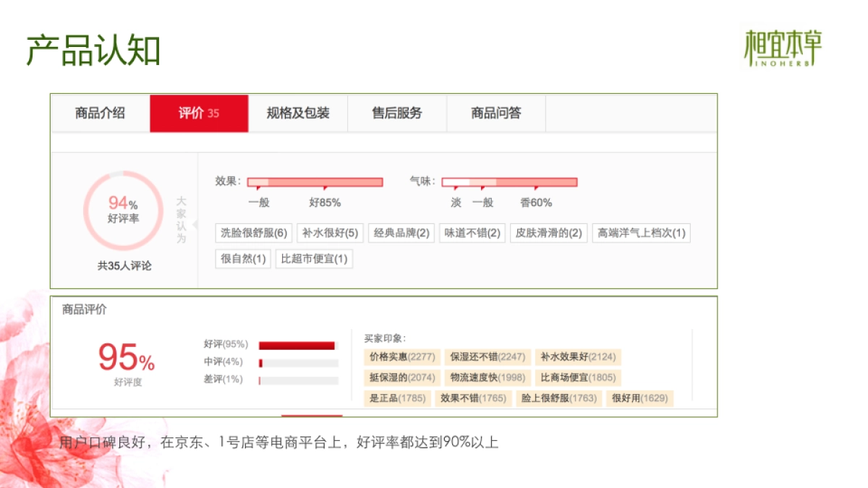Toggle the 比超市便宜(1) review tag
The width and height of the screenshot is (868, 488).
[x=315, y=258]
